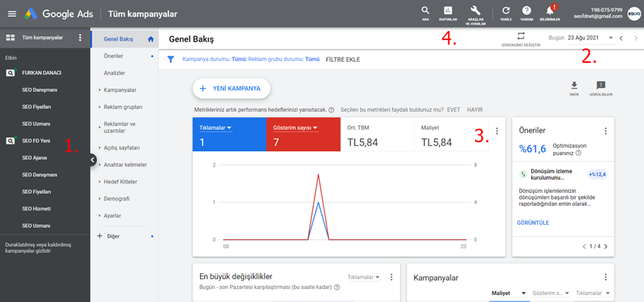Open the Açılış sayfaları navigation item
This screenshot has width=644, height=302.
pyautogui.click(x=121, y=148)
